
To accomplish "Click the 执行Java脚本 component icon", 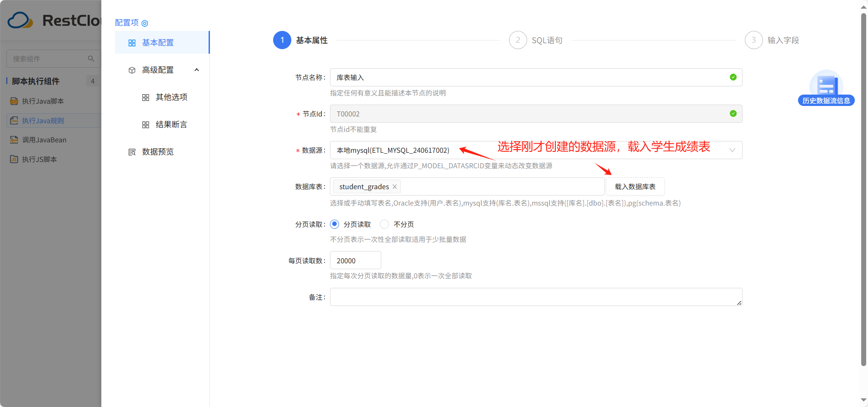I will pos(14,101).
